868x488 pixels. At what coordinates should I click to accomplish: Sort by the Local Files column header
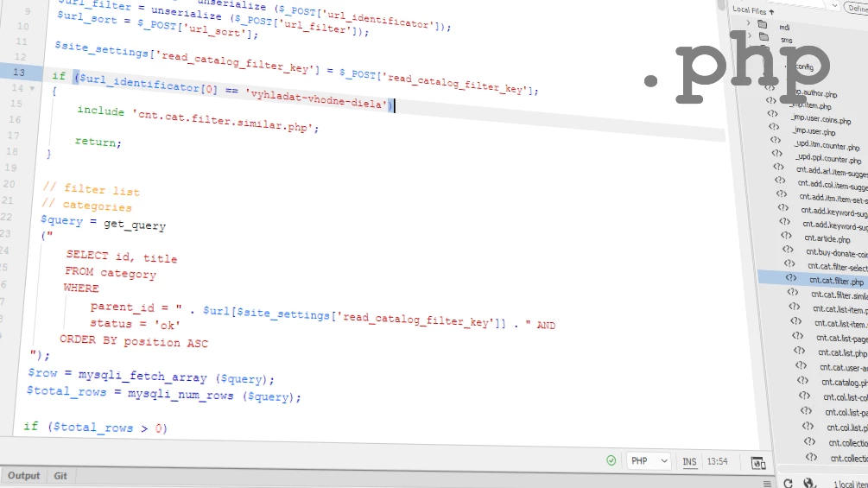(x=753, y=10)
